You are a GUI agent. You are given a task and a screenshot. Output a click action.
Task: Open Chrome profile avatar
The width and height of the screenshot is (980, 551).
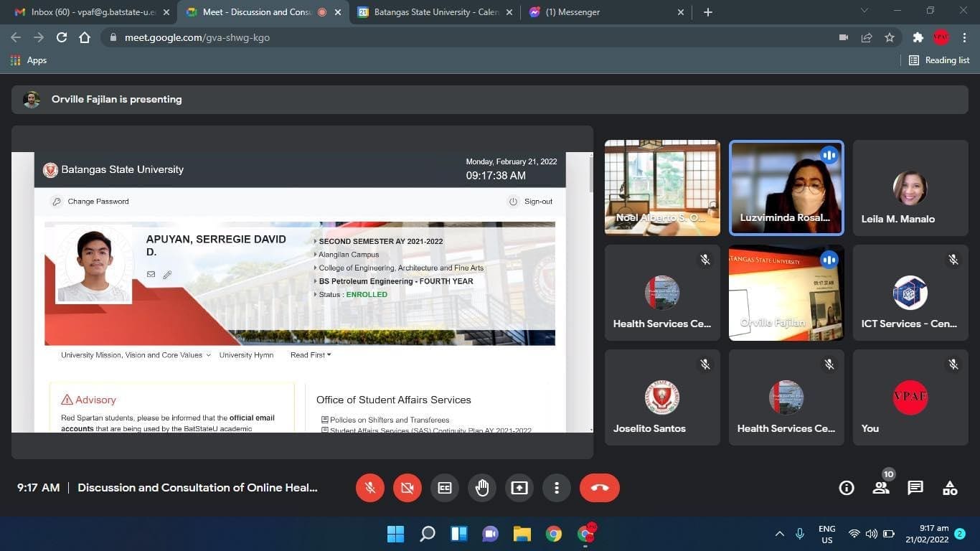(x=941, y=37)
